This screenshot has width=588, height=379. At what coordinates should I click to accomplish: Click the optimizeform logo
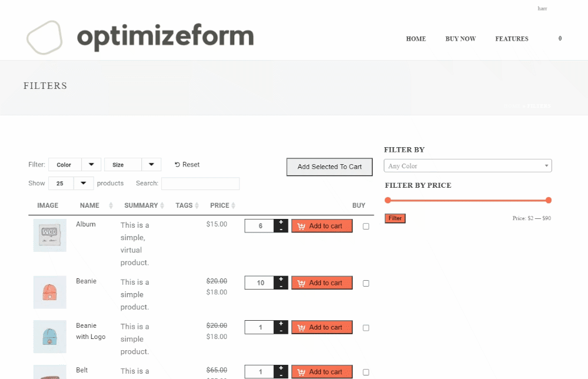pyautogui.click(x=140, y=38)
